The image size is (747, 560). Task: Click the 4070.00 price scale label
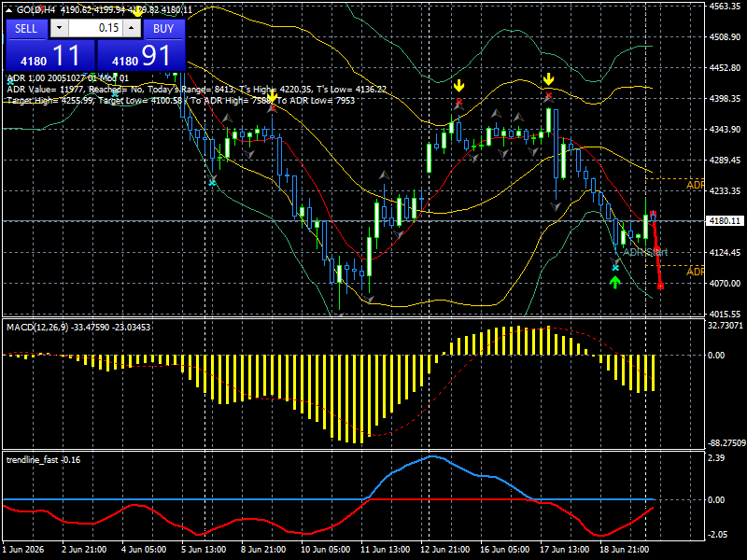725,284
